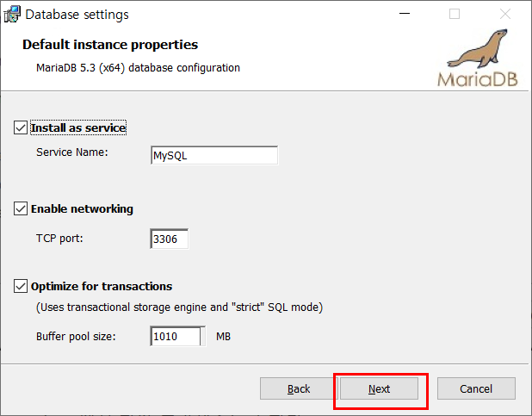Click the 'Optimize for transactions' label

(x=102, y=286)
